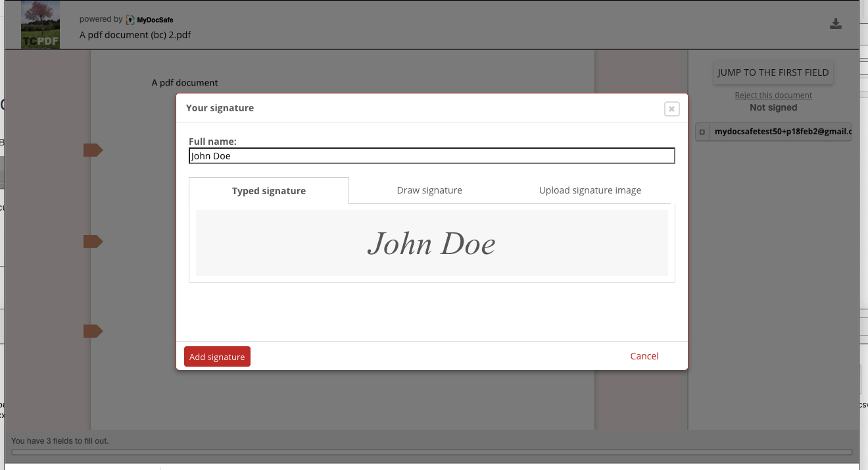Click the topmost field arrow marker
Viewport: 868px width, 470px height.
pos(93,151)
